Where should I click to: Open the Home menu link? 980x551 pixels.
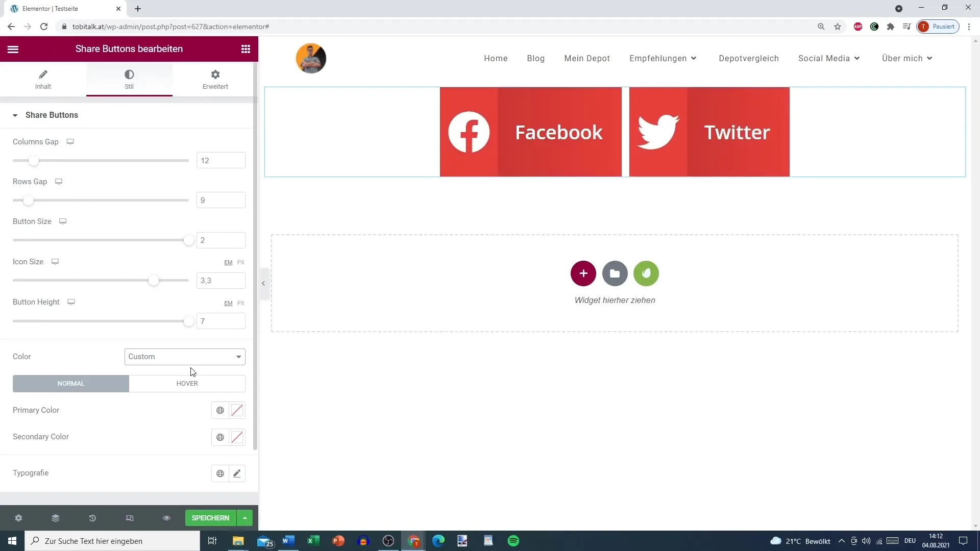(496, 58)
